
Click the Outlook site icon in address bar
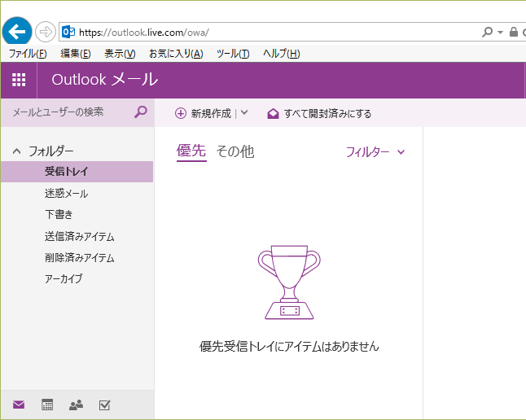68,32
